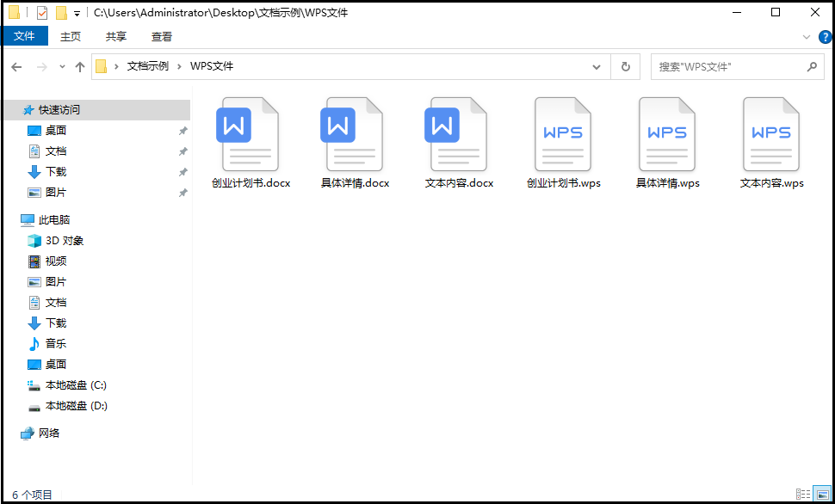Click the address bar folder icon
The height and width of the screenshot is (504, 835).
tap(102, 66)
